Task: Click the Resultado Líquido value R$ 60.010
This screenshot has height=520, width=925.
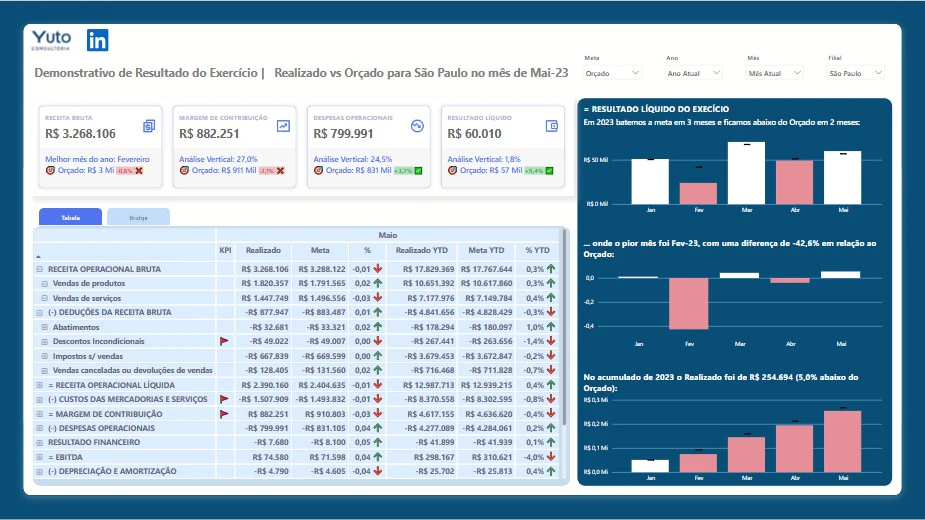Action: (x=474, y=134)
